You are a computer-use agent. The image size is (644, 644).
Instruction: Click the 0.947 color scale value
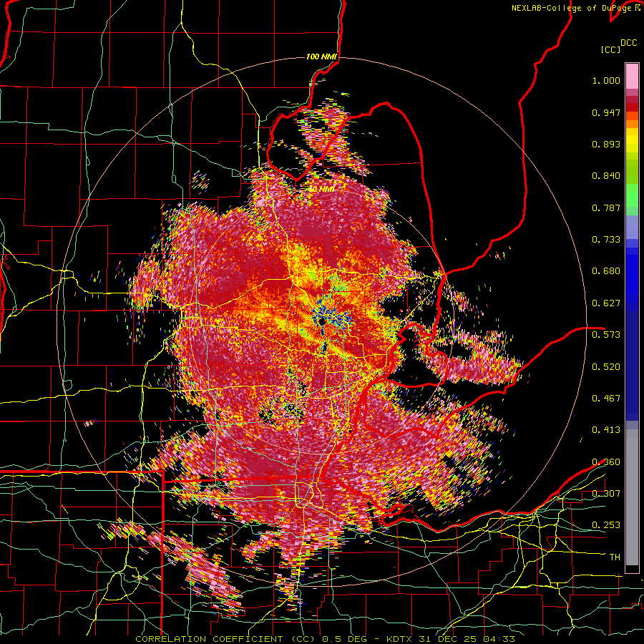click(x=606, y=112)
